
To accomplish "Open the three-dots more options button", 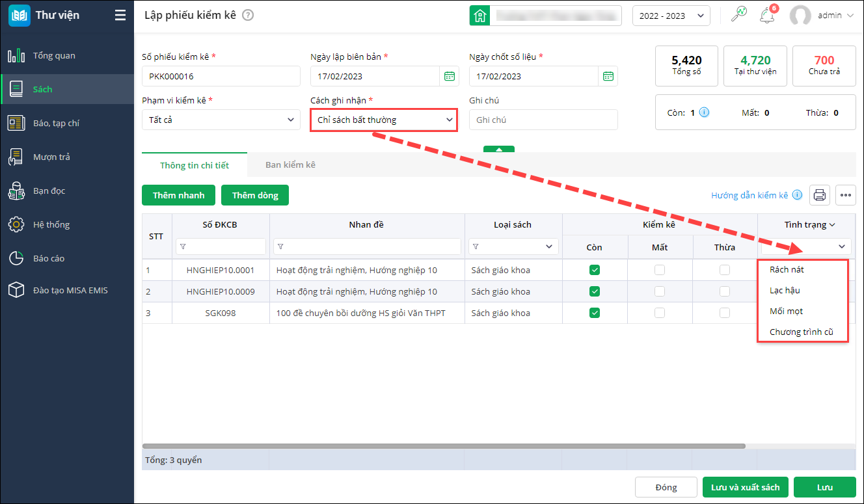I will (846, 194).
